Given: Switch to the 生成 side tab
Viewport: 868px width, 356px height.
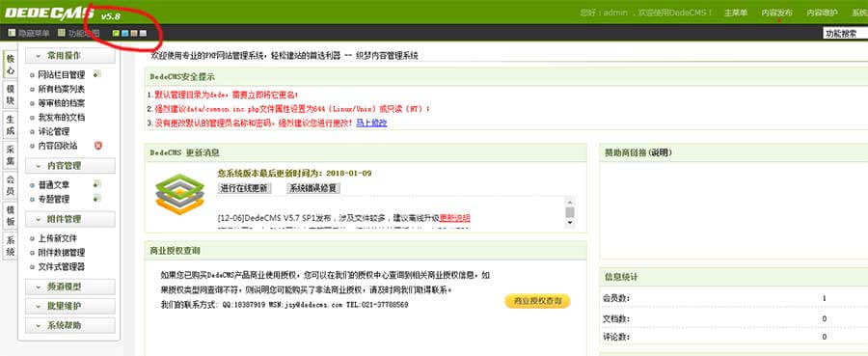Looking at the screenshot, I should [x=11, y=125].
